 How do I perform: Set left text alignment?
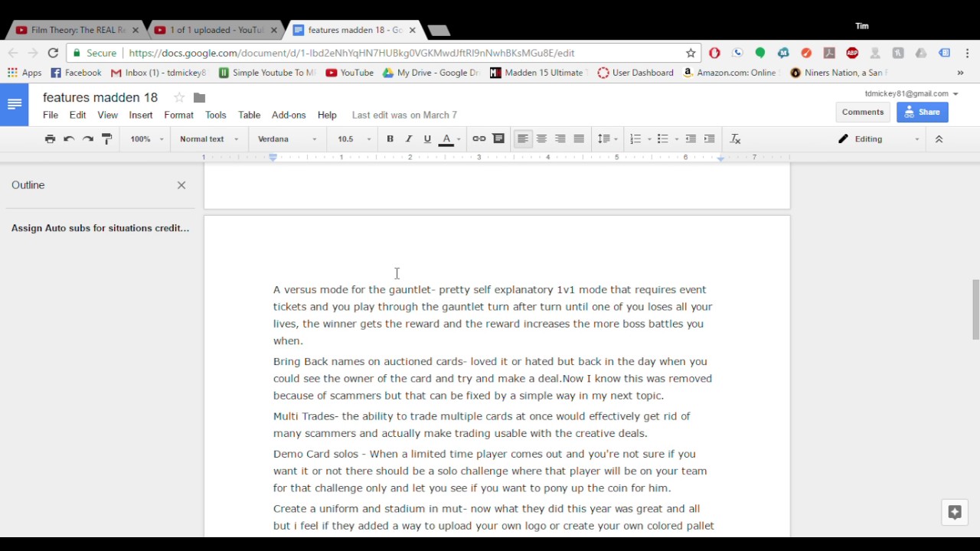[x=523, y=139]
